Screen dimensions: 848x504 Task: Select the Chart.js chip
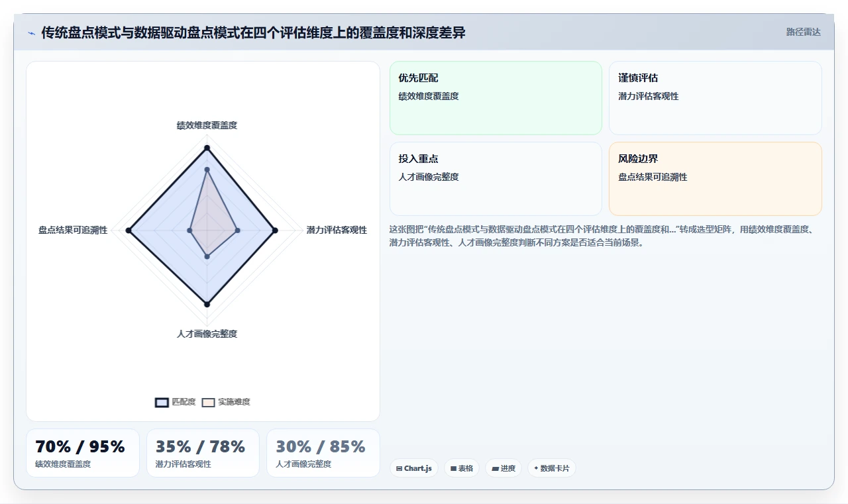[413, 468]
